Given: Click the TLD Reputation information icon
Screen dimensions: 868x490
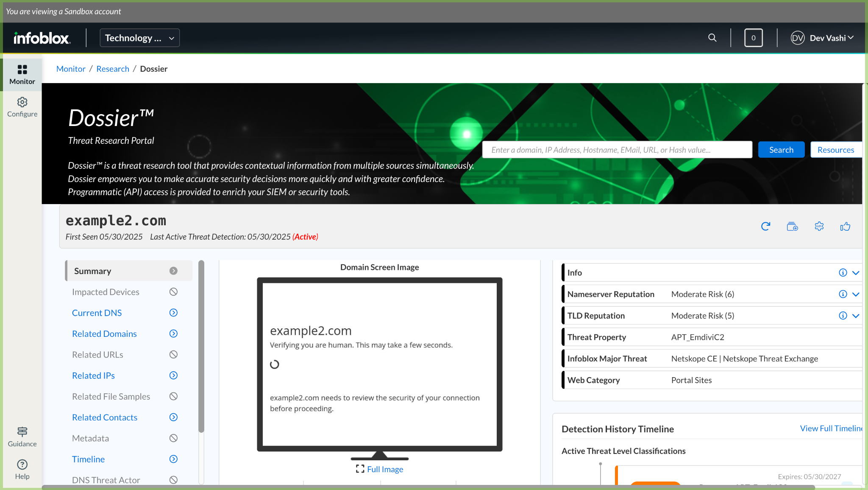Looking at the screenshot, I should click(x=843, y=316).
